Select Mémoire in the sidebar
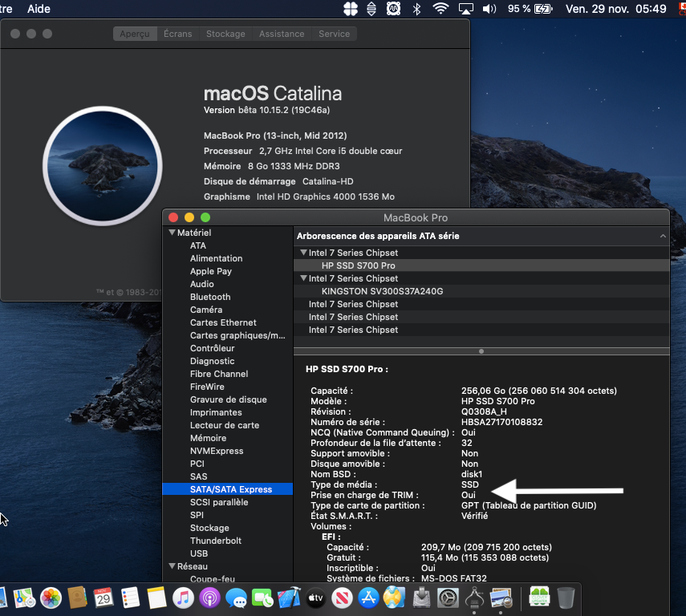 [x=209, y=438]
